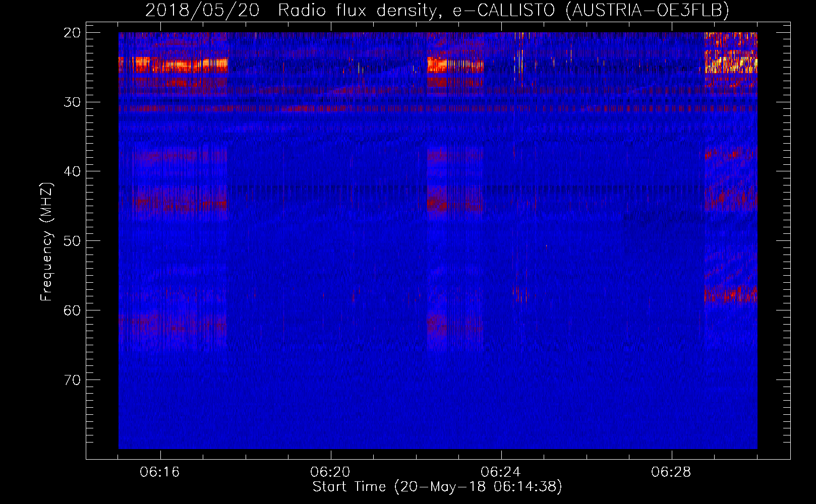The image size is (816, 504).
Task: Click the '20' frequency tick label
Action: pyautogui.click(x=73, y=33)
